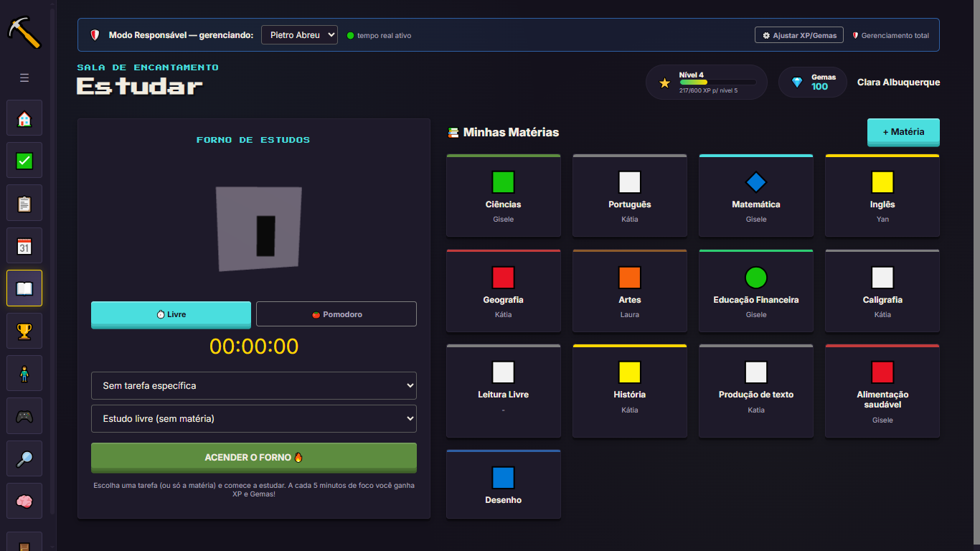Open the brain icon in sidebar
Image resolution: width=980 pixels, height=551 pixels.
(24, 501)
